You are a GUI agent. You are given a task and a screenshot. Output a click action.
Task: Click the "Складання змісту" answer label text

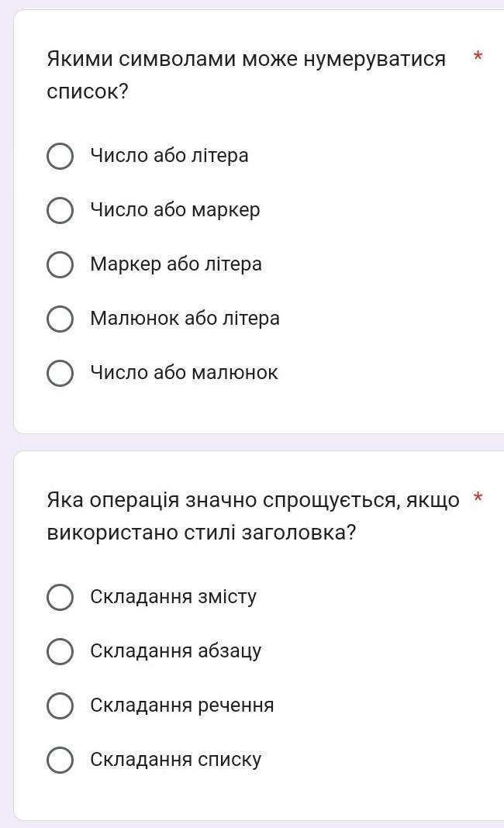[x=173, y=597]
